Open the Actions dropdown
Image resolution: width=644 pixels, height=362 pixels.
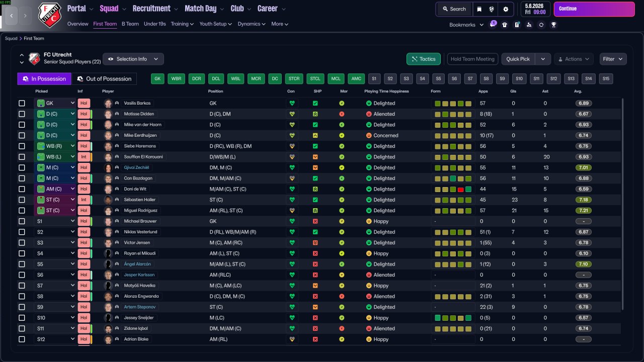[x=574, y=59]
